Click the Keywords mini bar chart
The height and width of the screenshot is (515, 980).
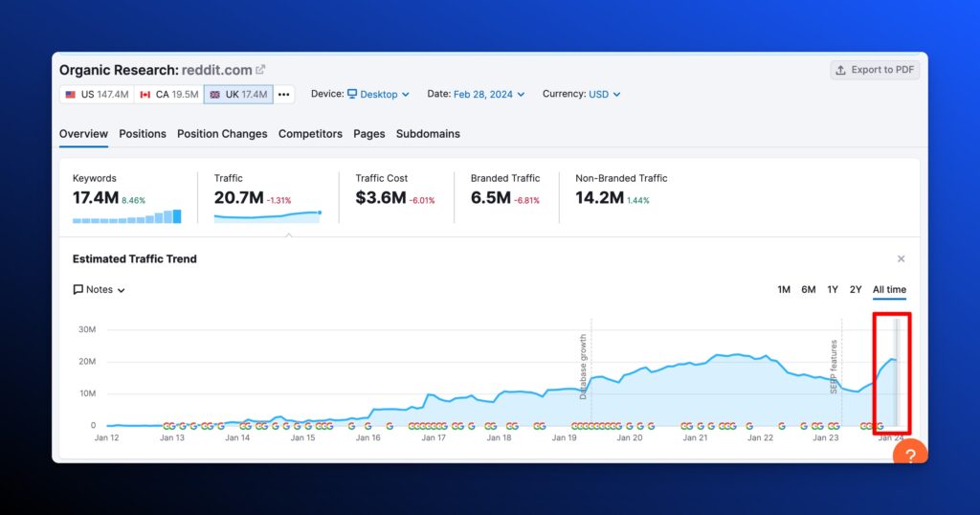[x=126, y=216]
